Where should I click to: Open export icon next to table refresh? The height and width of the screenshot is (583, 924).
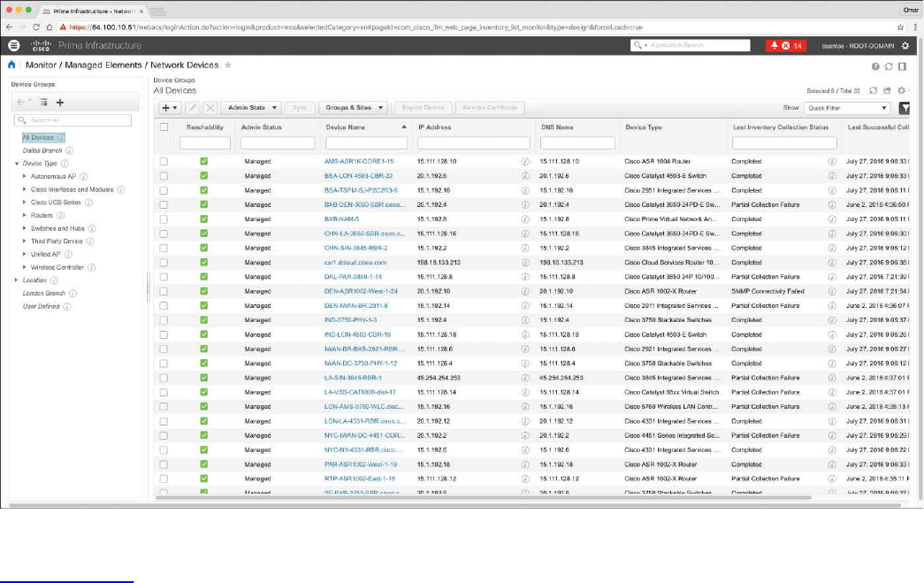(x=887, y=90)
